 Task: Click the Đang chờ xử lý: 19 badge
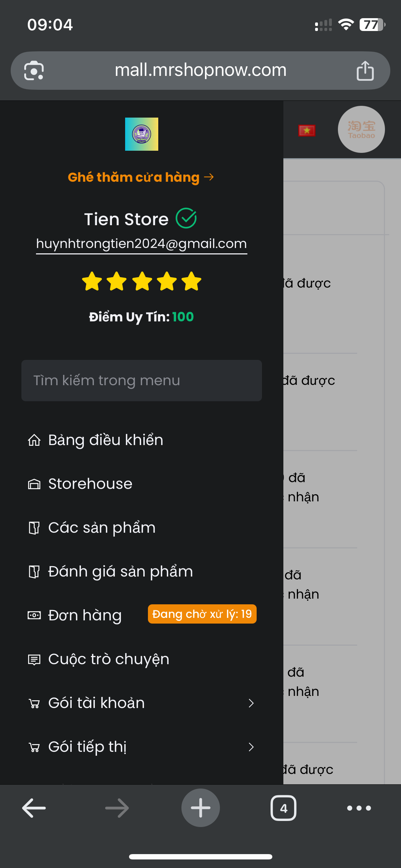(x=202, y=614)
